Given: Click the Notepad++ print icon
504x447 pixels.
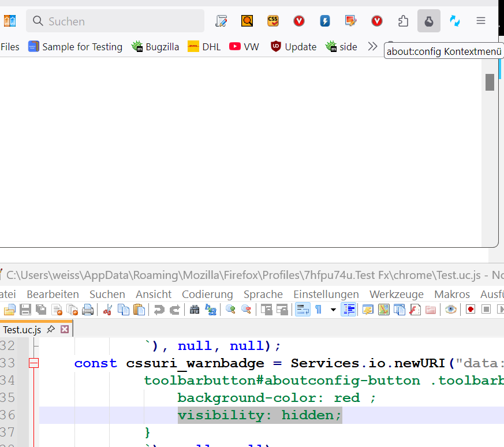Looking at the screenshot, I should pos(88,310).
